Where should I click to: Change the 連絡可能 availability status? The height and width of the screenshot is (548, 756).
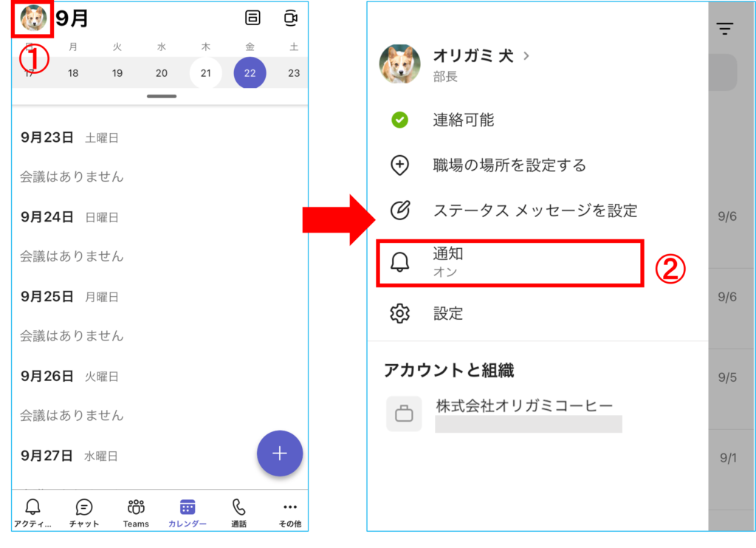pyautogui.click(x=463, y=120)
